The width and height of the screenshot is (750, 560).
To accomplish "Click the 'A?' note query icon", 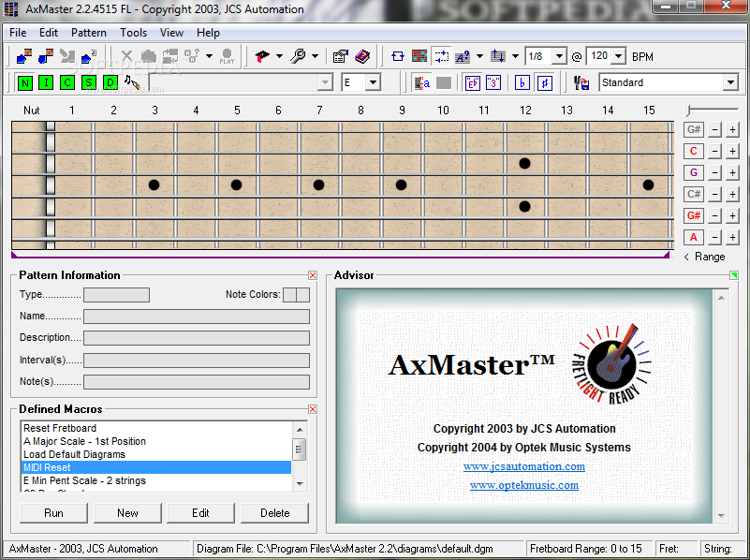I will point(462,56).
